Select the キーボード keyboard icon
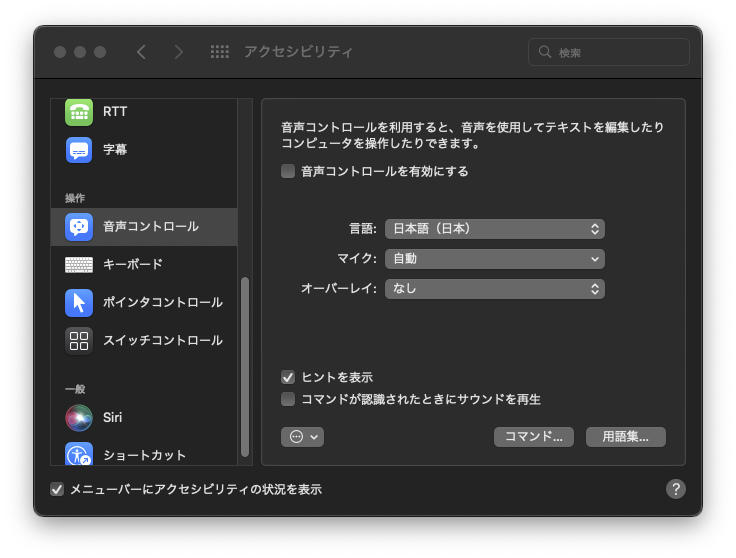Viewport: 736px width, 558px height. [79, 265]
